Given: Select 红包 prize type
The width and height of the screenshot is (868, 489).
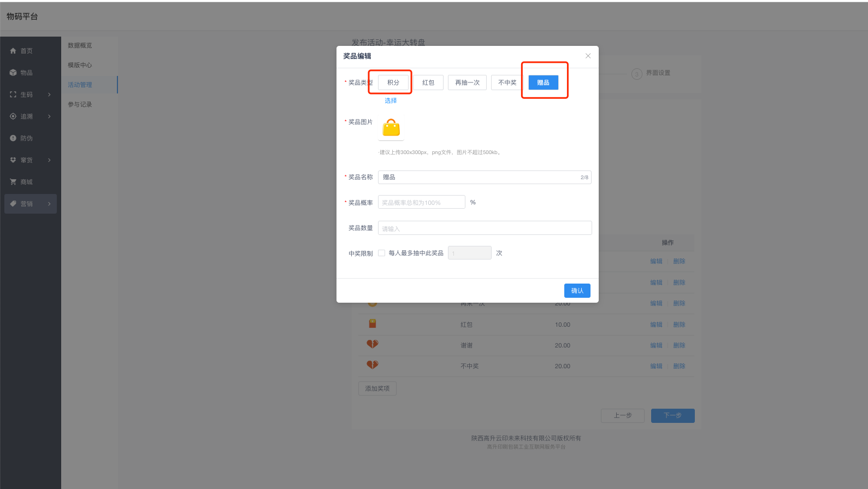Looking at the screenshot, I should click(x=428, y=83).
